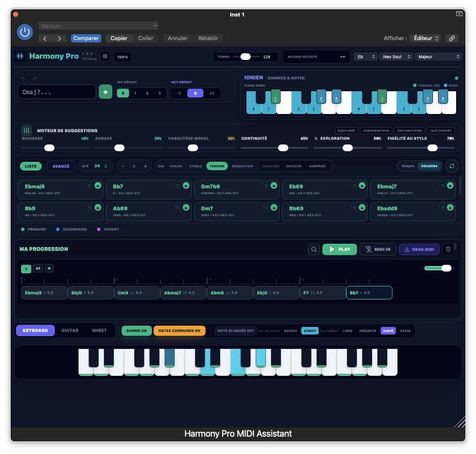Click the green add chord plus button
This screenshot has height=454, width=476.
pyautogui.click(x=105, y=92)
